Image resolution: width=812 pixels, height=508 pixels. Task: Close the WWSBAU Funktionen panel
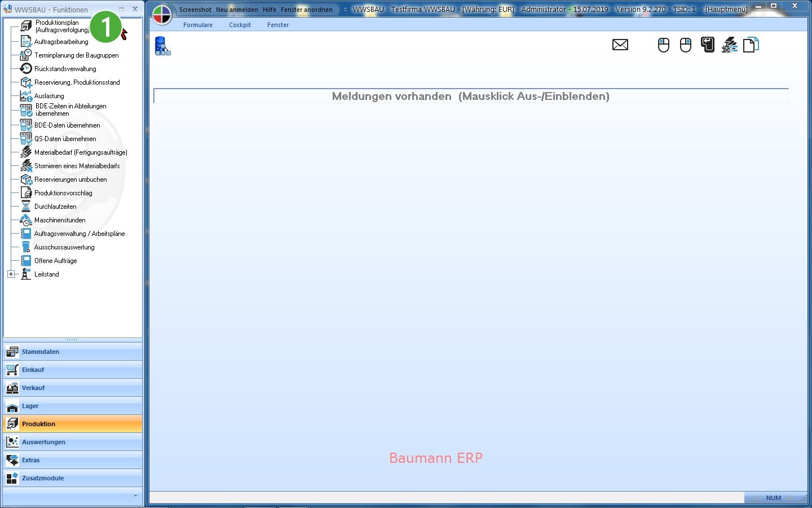[x=135, y=9]
